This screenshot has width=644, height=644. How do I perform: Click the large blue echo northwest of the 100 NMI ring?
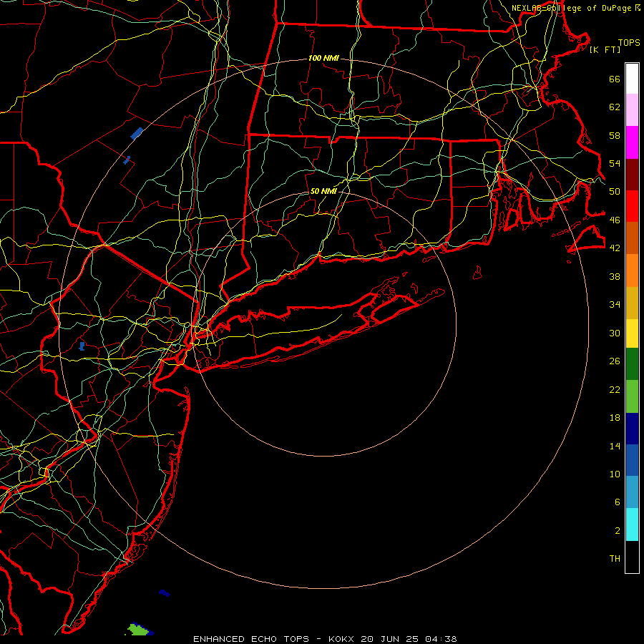[137, 133]
